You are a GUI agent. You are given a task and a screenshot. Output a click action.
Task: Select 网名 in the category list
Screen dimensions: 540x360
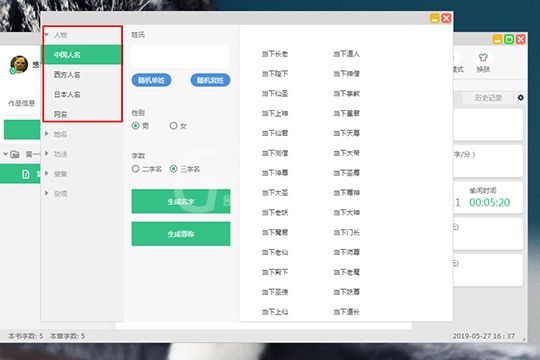(82, 114)
